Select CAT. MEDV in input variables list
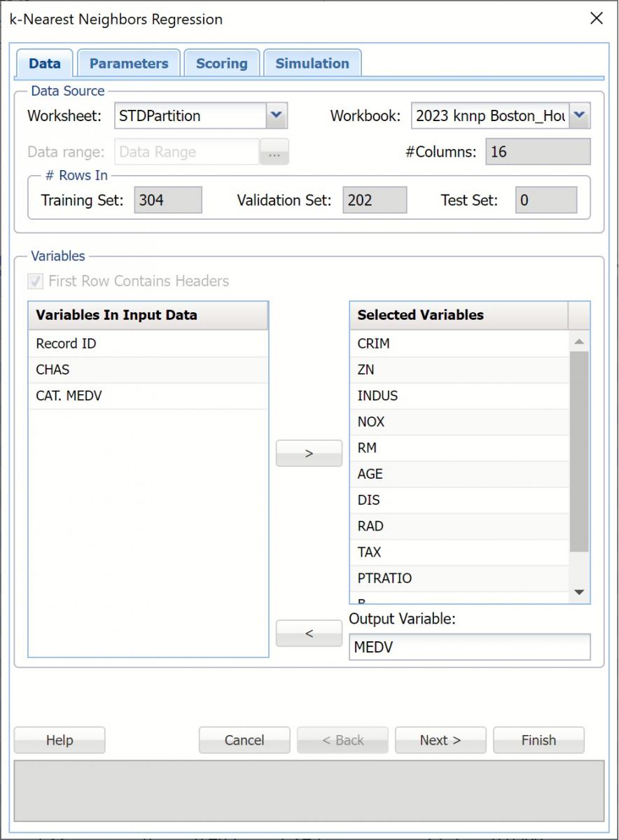 pos(69,395)
